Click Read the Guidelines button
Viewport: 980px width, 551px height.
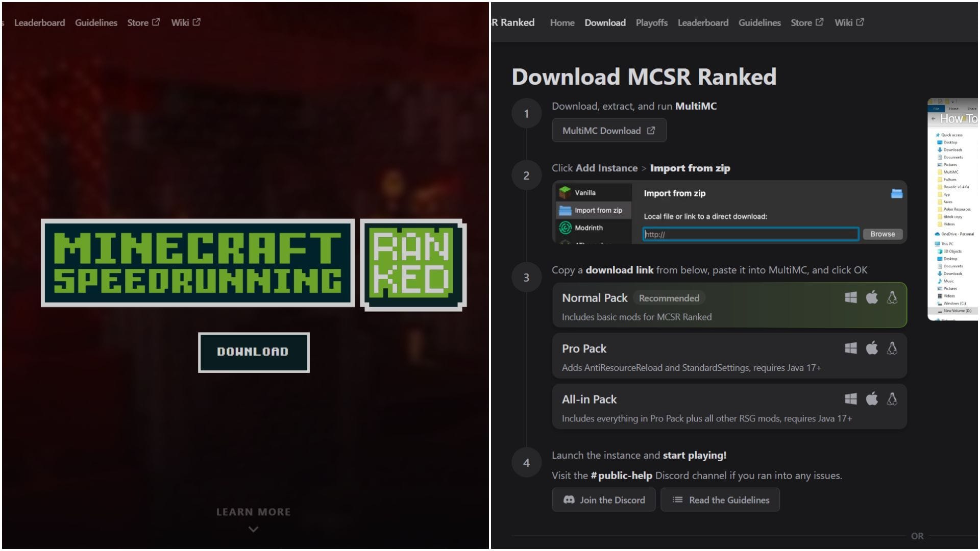[x=720, y=500]
